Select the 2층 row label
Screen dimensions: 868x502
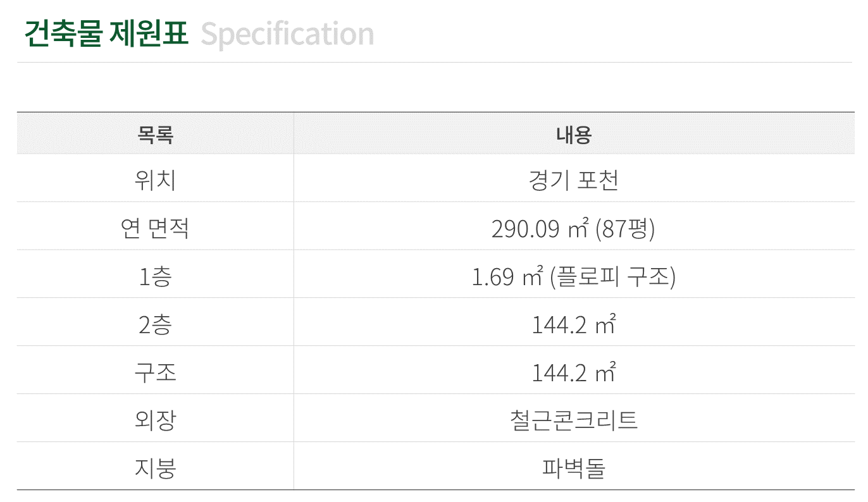[x=155, y=324]
